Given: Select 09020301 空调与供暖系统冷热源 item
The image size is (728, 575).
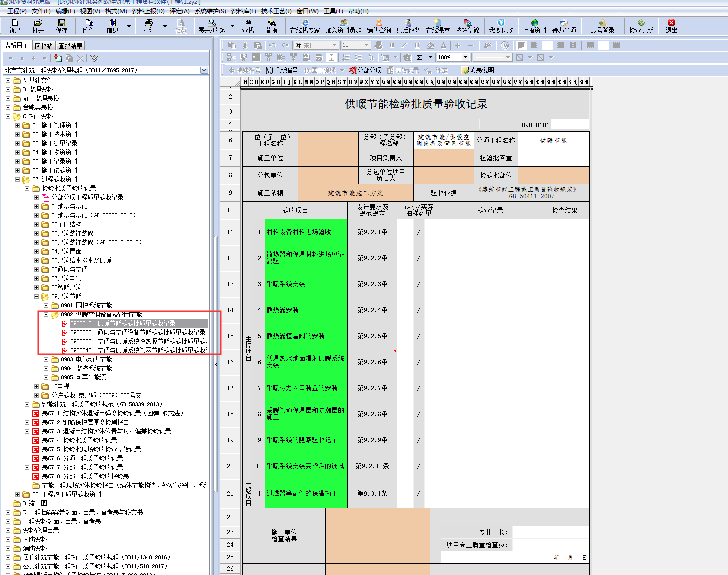Looking at the screenshot, I should [139, 341].
